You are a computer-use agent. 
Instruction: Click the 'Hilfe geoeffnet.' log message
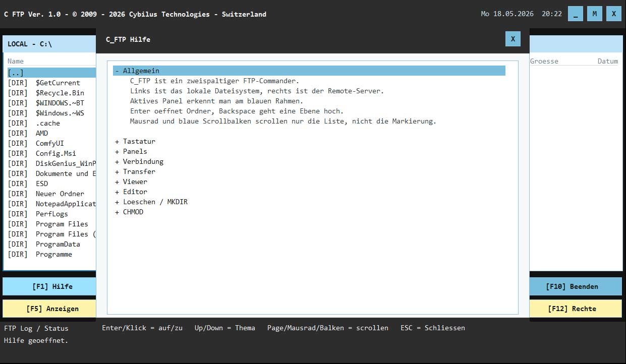(x=36, y=340)
